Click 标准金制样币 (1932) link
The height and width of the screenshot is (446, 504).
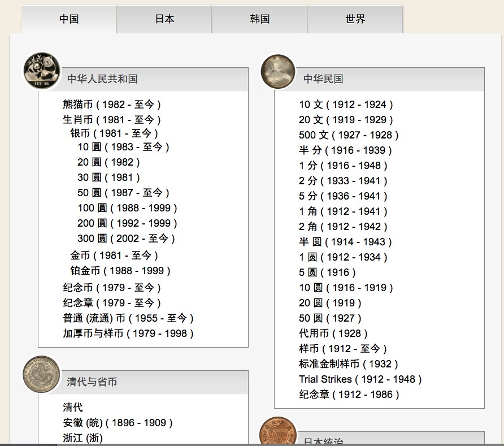349,364
